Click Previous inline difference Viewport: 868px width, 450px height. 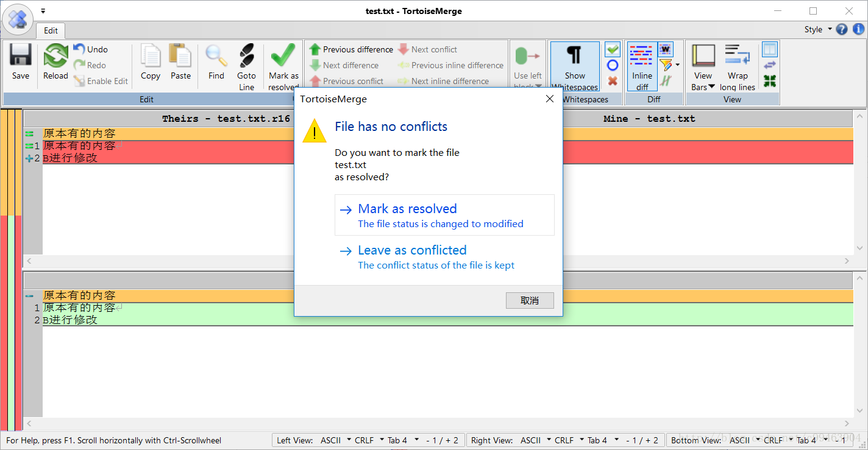click(x=450, y=65)
